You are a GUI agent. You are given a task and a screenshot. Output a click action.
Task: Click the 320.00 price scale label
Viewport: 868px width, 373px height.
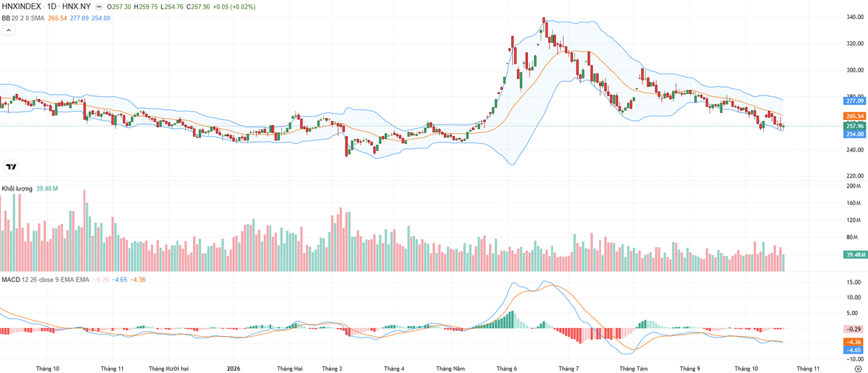click(x=856, y=43)
